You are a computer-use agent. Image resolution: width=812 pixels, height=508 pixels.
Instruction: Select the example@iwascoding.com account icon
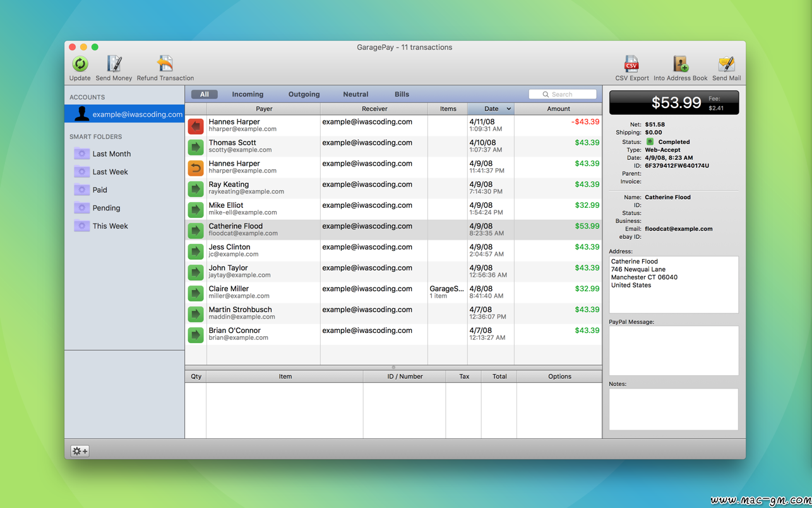[x=81, y=114]
